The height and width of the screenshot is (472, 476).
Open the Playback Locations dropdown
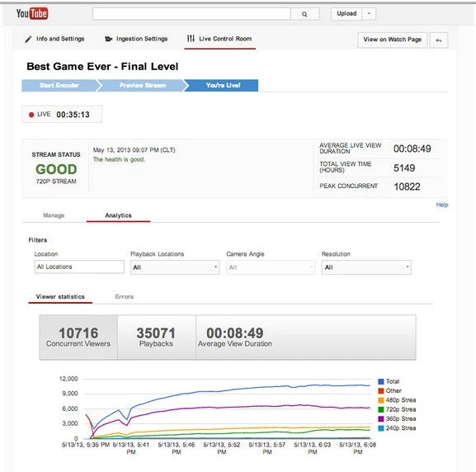(175, 267)
